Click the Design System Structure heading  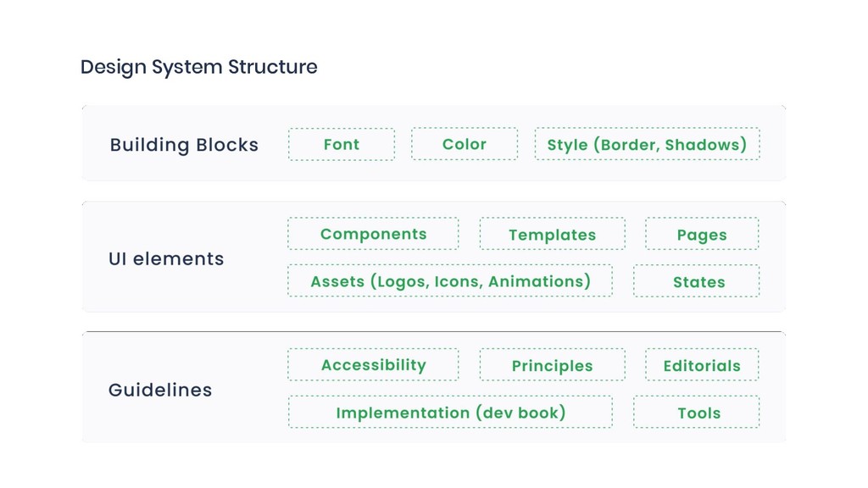(x=199, y=67)
